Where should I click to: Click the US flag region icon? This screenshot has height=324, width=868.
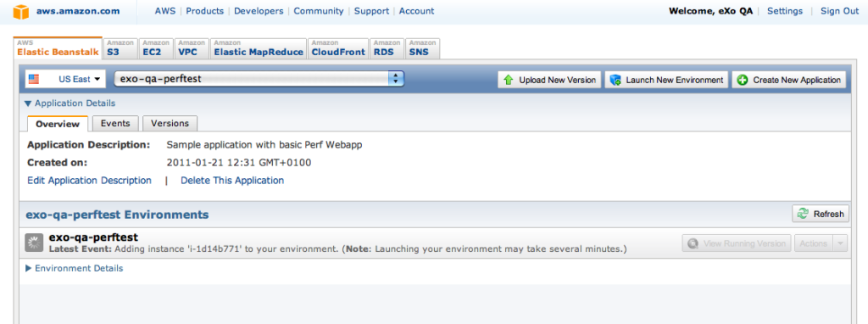(x=34, y=79)
